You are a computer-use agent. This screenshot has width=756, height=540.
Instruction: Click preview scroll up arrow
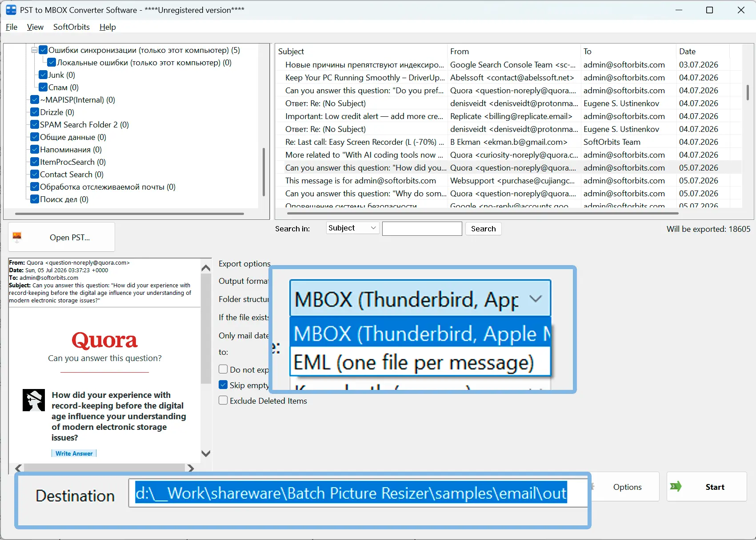pos(206,268)
